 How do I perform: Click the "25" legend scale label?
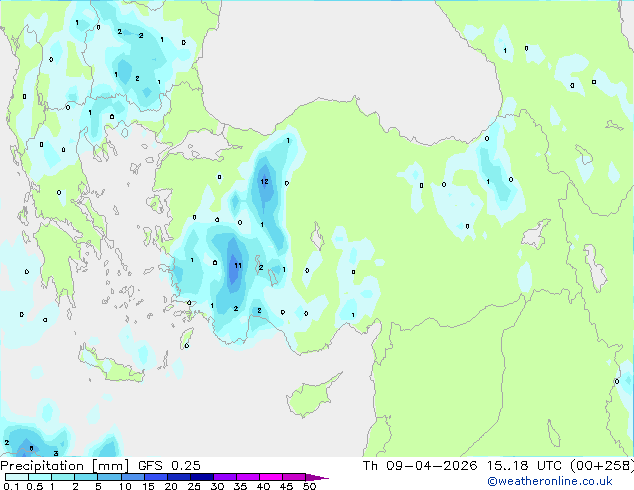194,486
